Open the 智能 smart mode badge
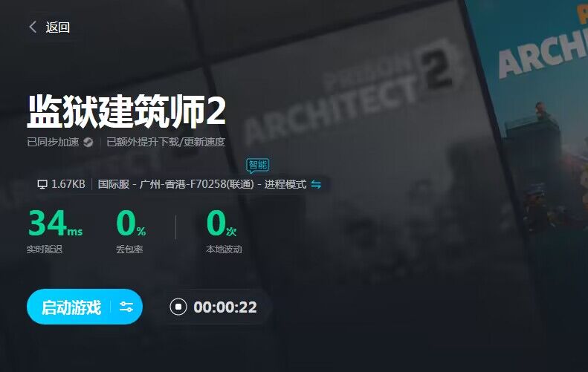Viewport: 588px width, 372px height. click(258, 165)
